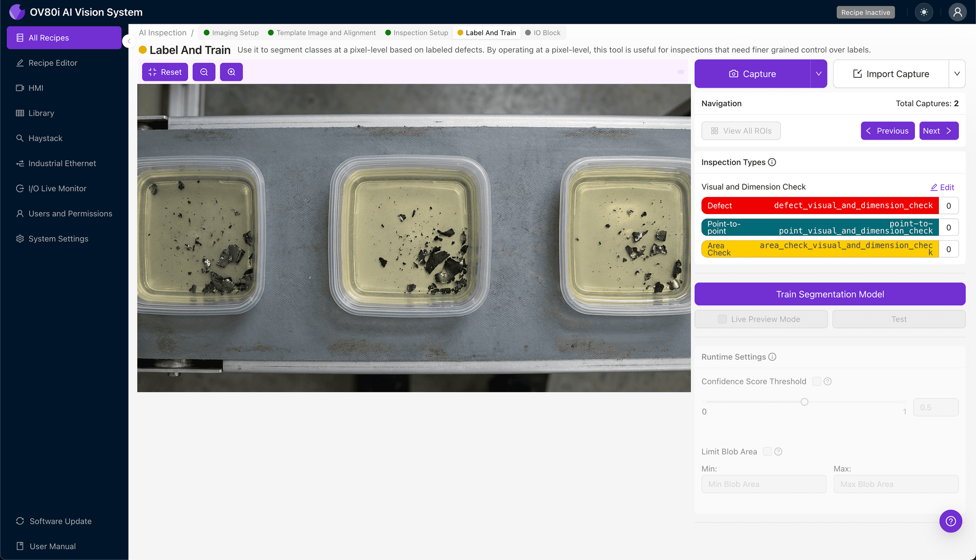Expand the Import Capture dropdown
Image resolution: width=976 pixels, height=560 pixels.
(x=958, y=74)
